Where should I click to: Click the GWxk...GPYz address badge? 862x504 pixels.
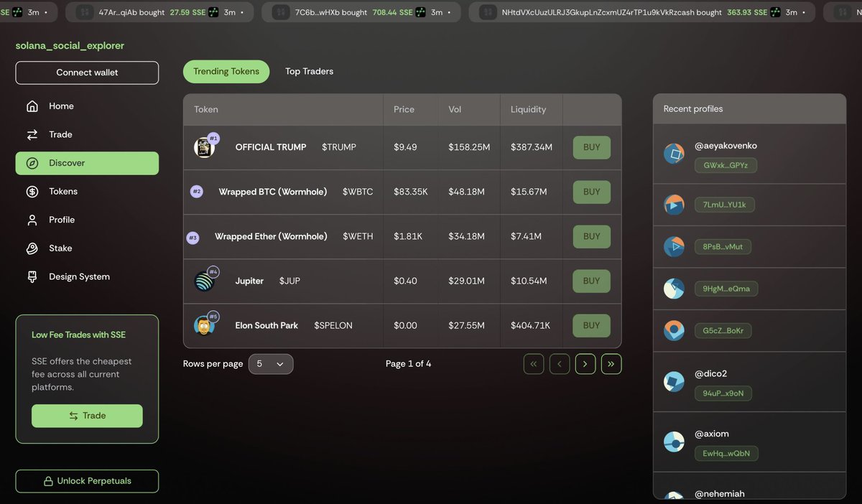[726, 165]
